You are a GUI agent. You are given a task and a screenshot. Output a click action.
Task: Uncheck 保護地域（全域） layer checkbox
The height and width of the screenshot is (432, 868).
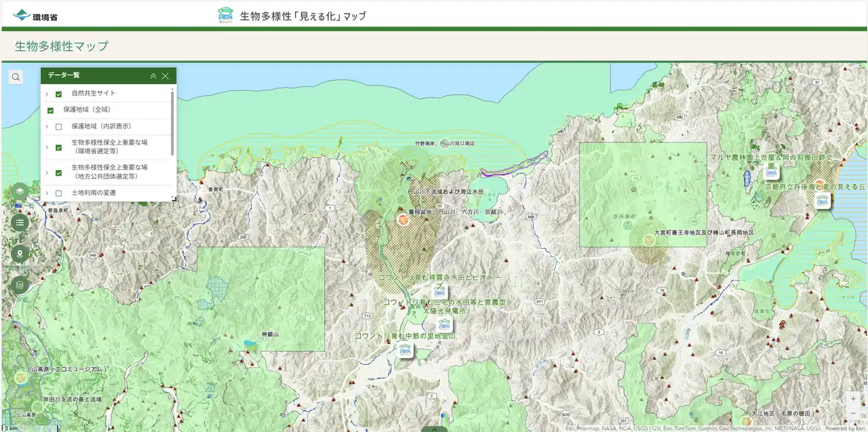point(51,111)
